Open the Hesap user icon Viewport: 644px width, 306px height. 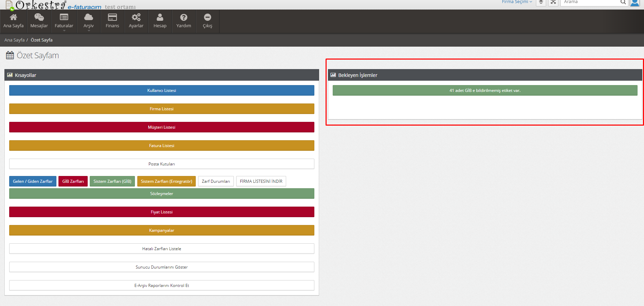coord(160,17)
